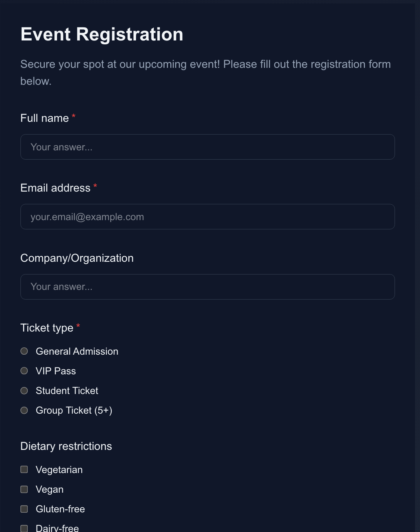Click the Full name input field
420x532 pixels.
[x=207, y=147]
